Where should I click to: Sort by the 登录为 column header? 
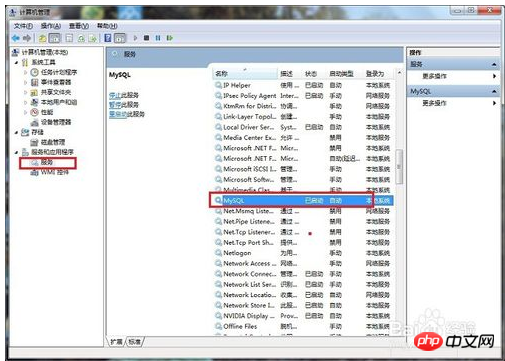click(378, 74)
